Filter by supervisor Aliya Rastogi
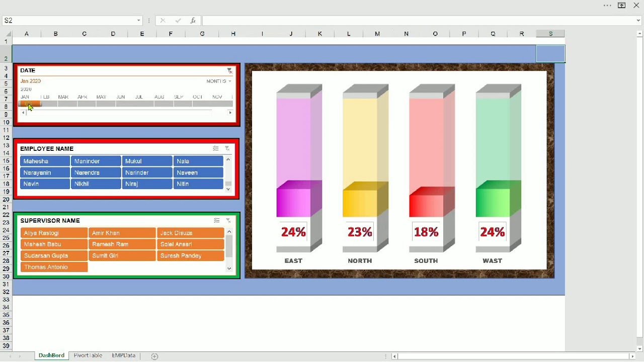This screenshot has height=362, width=644. pos(54,233)
